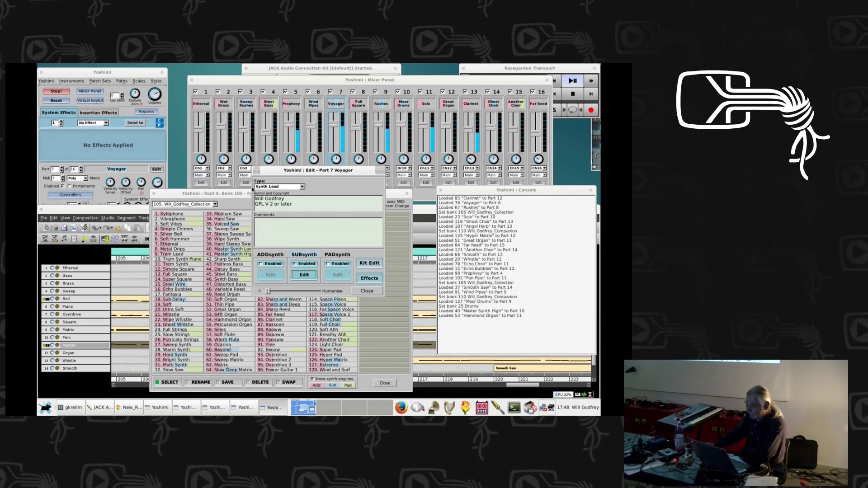The height and width of the screenshot is (488, 868).
Task: Open Ch14 channel dropdown in mixer
Action: click(x=493, y=168)
